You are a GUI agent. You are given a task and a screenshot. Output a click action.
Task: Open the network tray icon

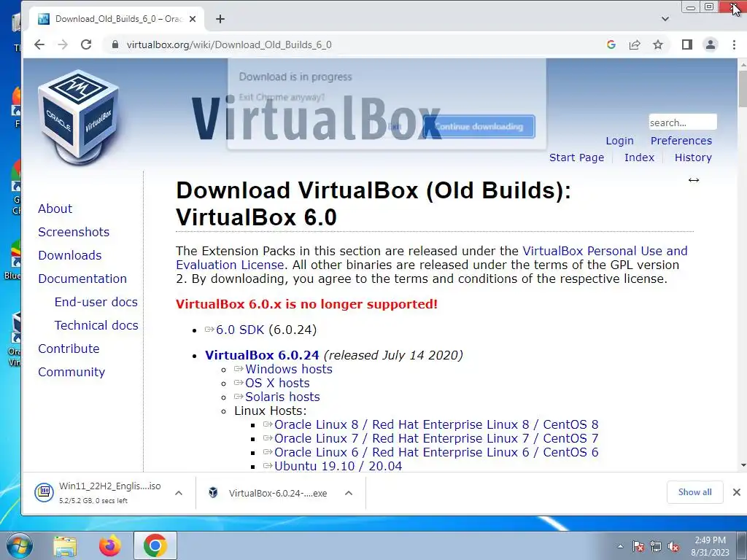click(656, 546)
